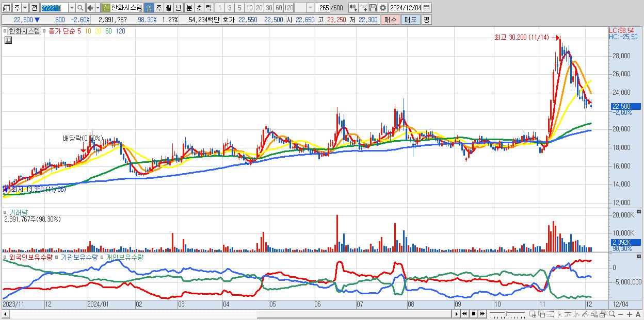The width and height of the screenshot is (644, 320).
Task: Adjust the chart zoom slider handle
Action: click(x=507, y=313)
